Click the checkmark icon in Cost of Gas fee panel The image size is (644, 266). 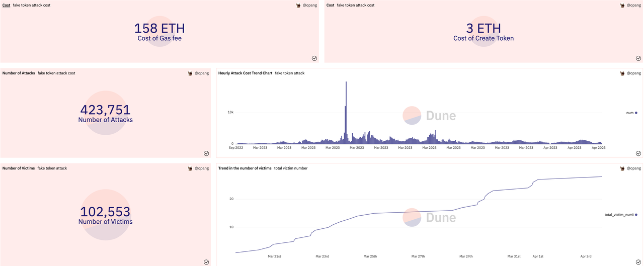click(x=314, y=58)
